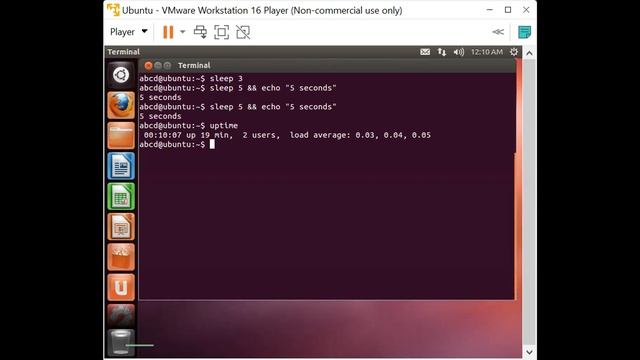Image resolution: width=640 pixels, height=360 pixels.
Task: Open the network indicator menu
Action: 442,52
